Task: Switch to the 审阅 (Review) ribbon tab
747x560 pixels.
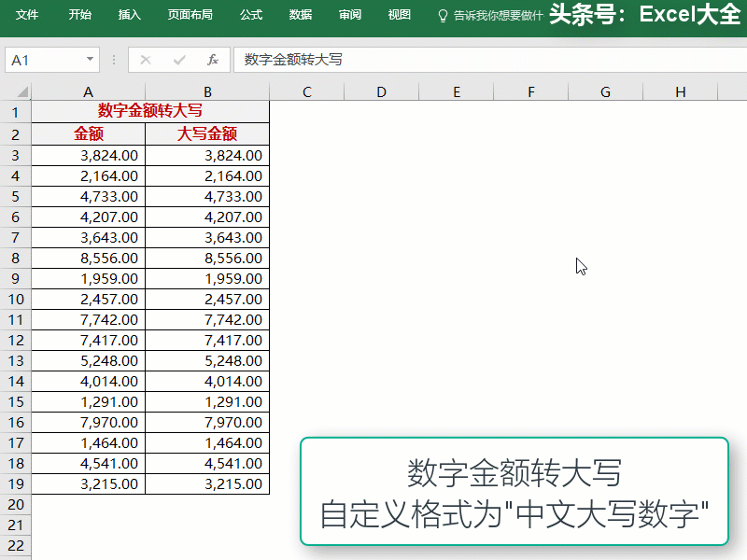Action: click(349, 14)
